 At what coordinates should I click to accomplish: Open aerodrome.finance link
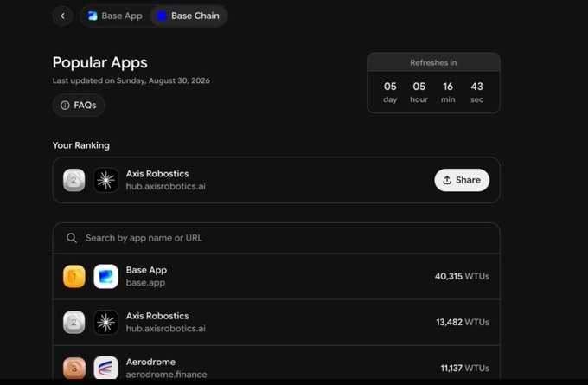click(167, 374)
